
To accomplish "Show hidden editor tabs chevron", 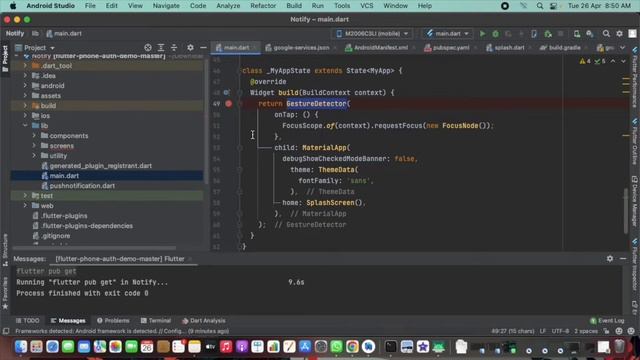I will pyautogui.click(x=622, y=48).
